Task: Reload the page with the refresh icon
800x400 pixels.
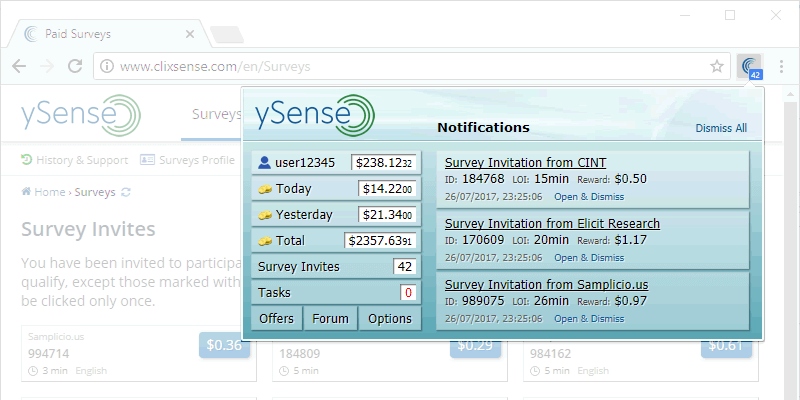Action: [x=76, y=66]
